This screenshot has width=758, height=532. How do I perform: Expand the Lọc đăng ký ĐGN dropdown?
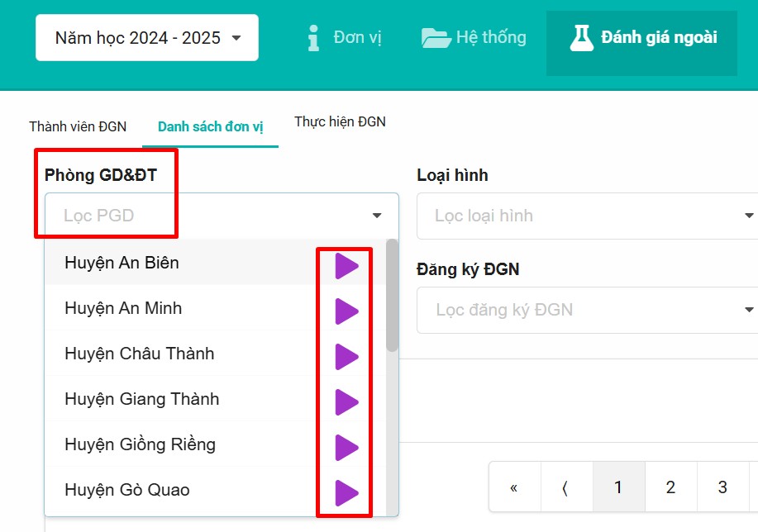click(587, 311)
